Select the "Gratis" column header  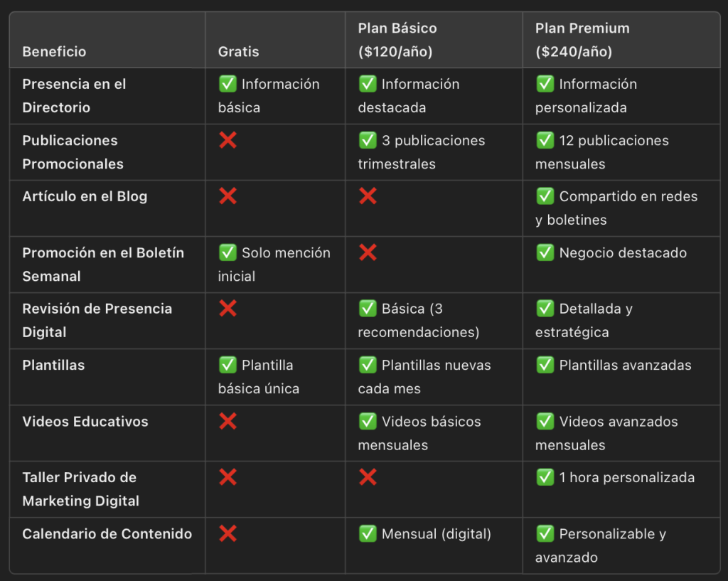pos(238,52)
